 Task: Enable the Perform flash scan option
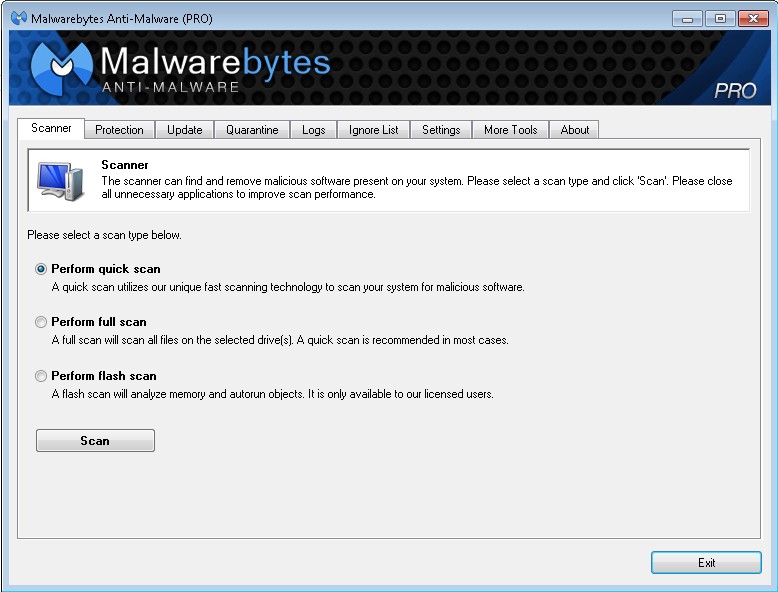(x=41, y=376)
